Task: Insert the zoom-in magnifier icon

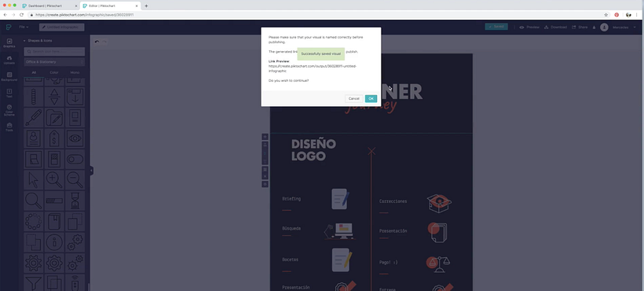Action: [54, 180]
